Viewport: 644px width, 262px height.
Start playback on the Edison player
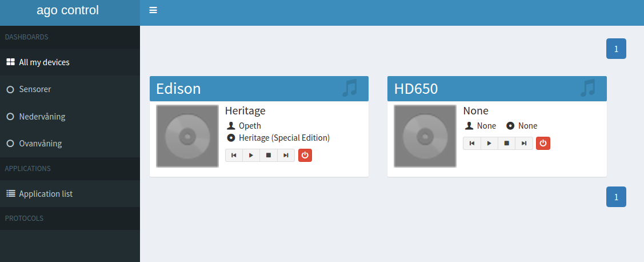[251, 155]
